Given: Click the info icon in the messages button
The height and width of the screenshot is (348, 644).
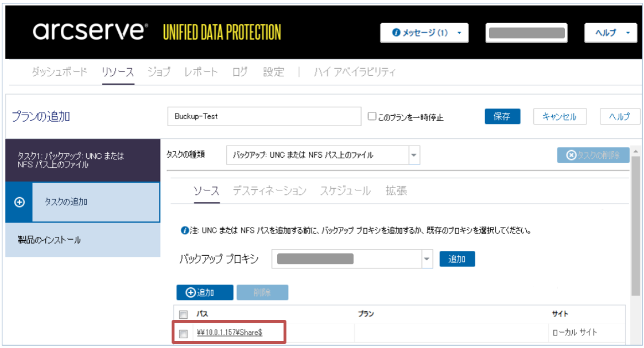Looking at the screenshot, I should pyautogui.click(x=396, y=33).
